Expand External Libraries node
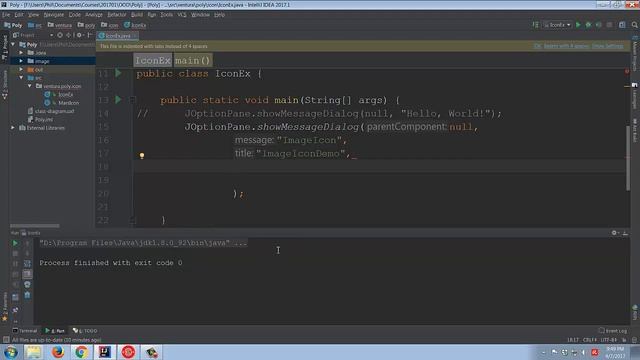Image resolution: width=640 pixels, height=360 pixels. [13, 128]
